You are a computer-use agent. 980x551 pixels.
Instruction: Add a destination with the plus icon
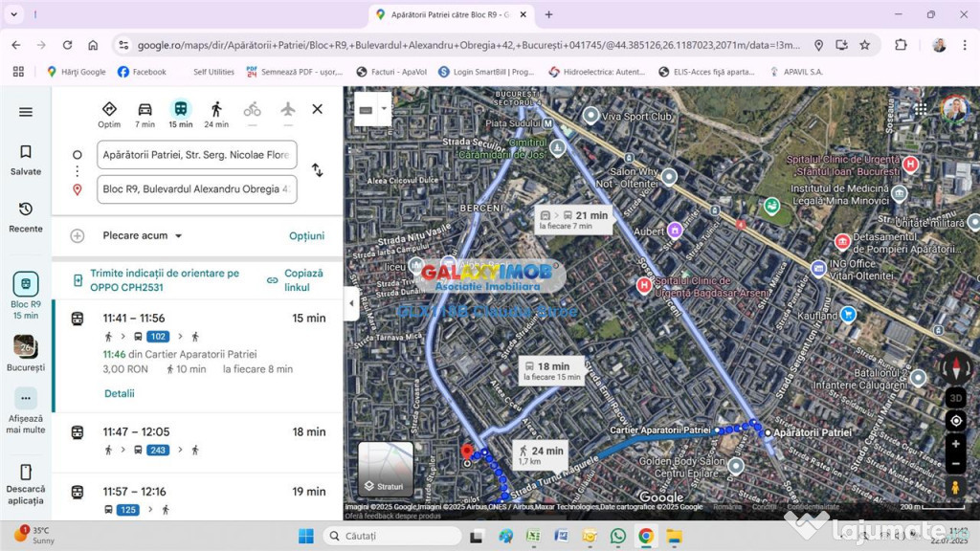77,235
